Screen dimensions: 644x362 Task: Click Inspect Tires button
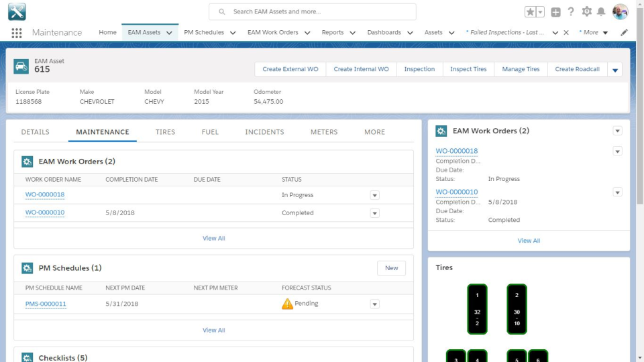coord(468,69)
